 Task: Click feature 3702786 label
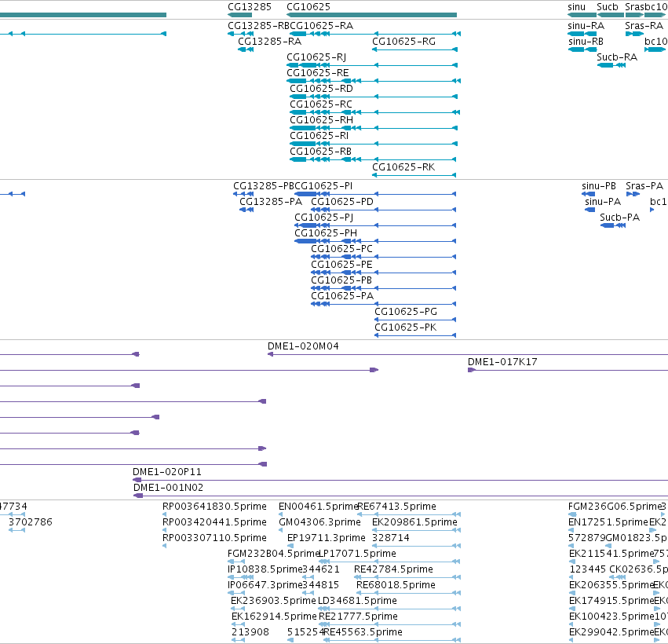(31, 522)
